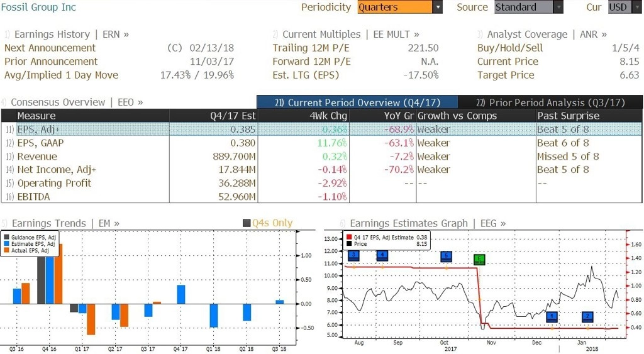Click Revenue estimate 889.700M
This screenshot has height=354, width=644.
234,157
